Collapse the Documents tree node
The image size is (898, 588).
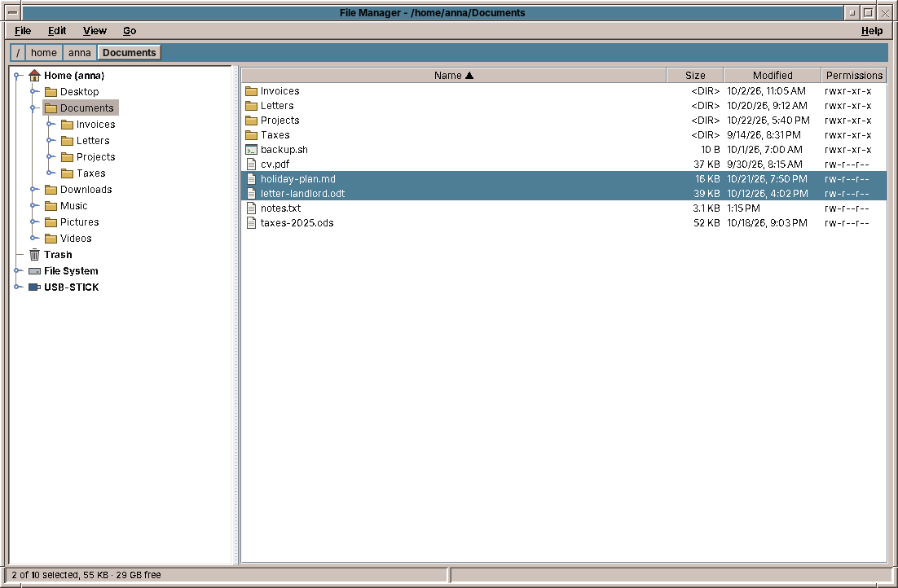[33, 108]
